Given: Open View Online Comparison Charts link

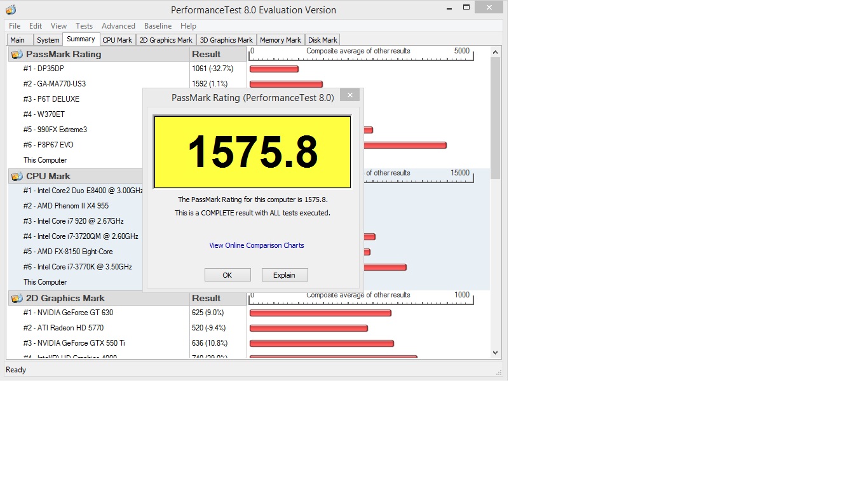Looking at the screenshot, I should click(257, 245).
